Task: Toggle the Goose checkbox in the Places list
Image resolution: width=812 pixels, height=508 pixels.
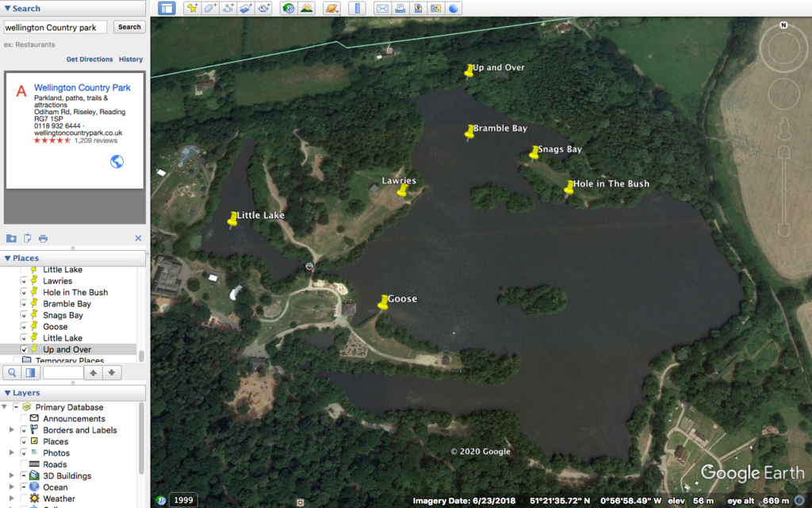Action: tap(24, 326)
